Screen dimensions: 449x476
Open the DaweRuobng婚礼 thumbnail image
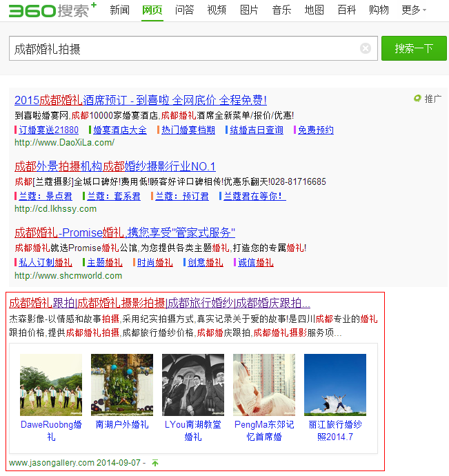pyautogui.click(x=51, y=384)
